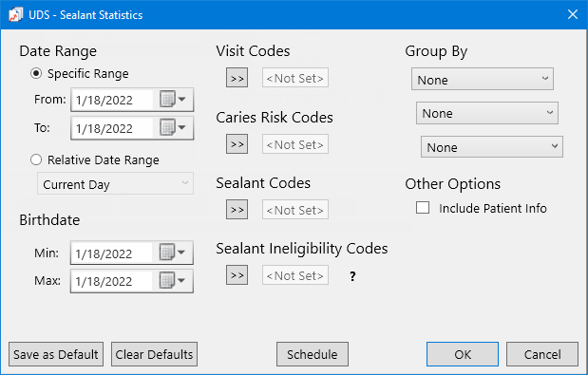Click the Schedule button
This screenshot has width=588, height=375.
pyautogui.click(x=313, y=354)
